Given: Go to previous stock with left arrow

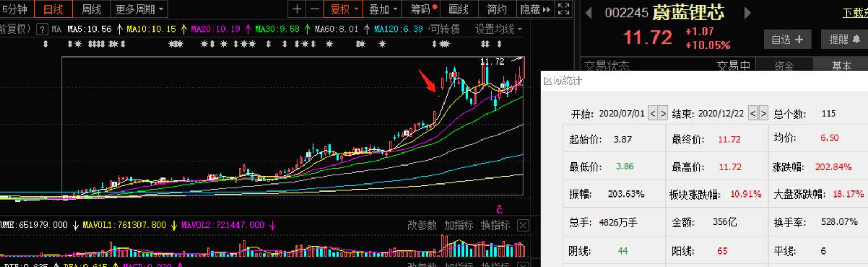Looking at the screenshot, I should [x=589, y=12].
